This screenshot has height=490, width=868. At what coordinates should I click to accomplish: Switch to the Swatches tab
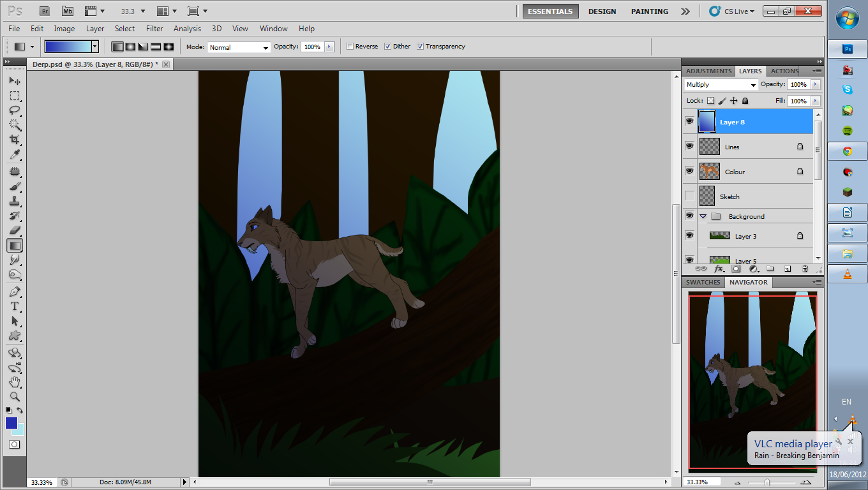(x=703, y=282)
